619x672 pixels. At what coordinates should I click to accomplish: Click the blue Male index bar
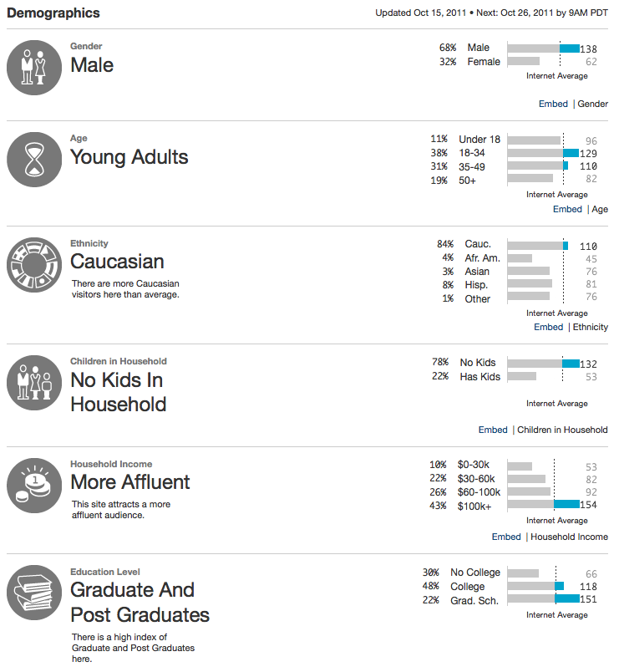coord(570,48)
